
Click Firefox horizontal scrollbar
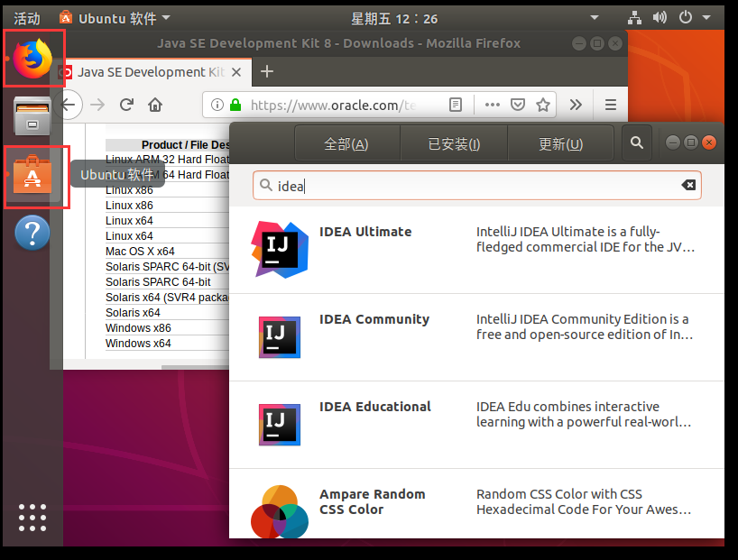tap(195, 367)
